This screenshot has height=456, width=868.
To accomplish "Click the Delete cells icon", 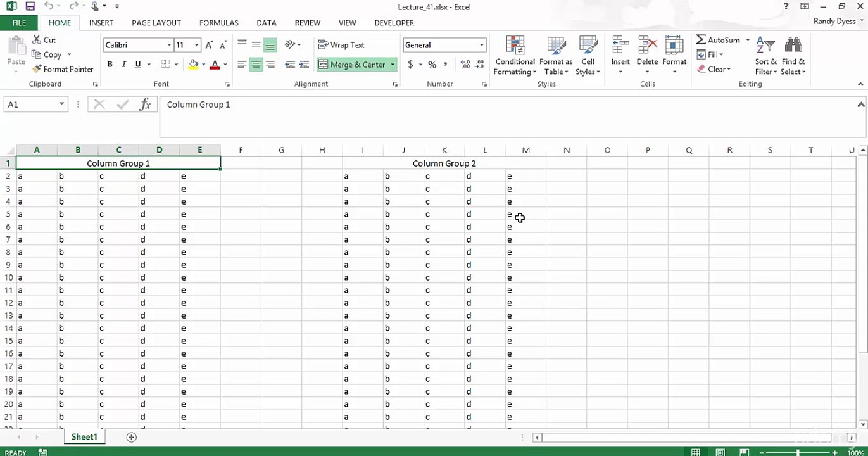I will pyautogui.click(x=647, y=46).
